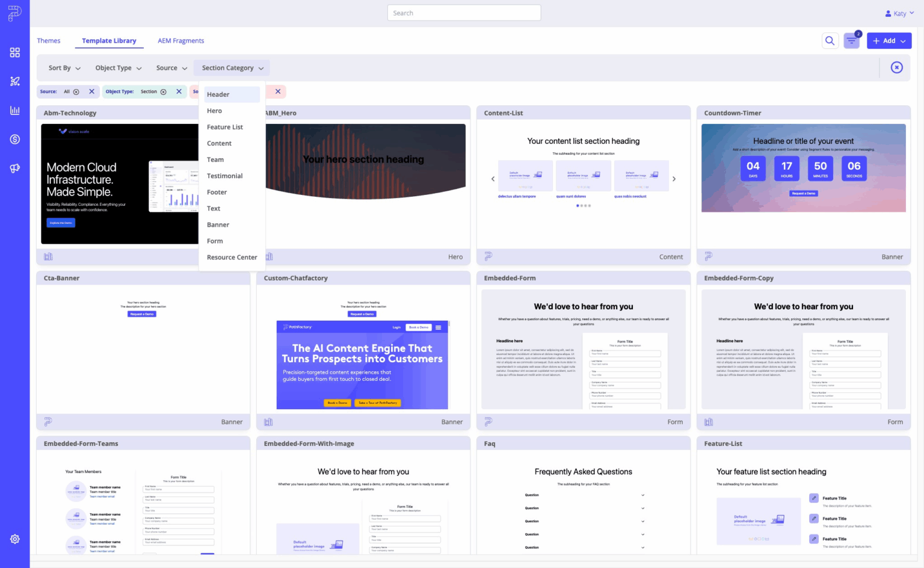Open the dashboard grid icon in sidebar
Image resolution: width=924 pixels, height=568 pixels.
click(x=14, y=52)
